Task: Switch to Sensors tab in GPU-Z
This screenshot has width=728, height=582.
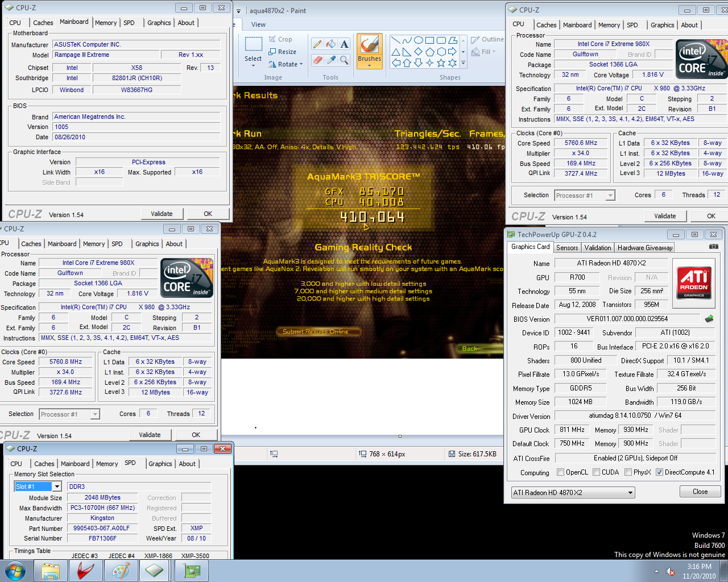Action: pyautogui.click(x=567, y=247)
